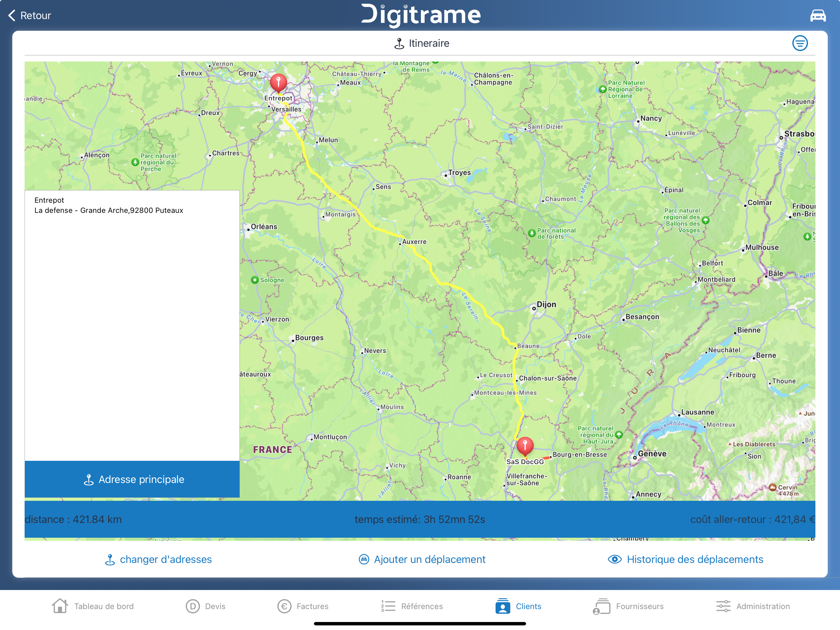Click the Clients contact icon

tap(502, 606)
